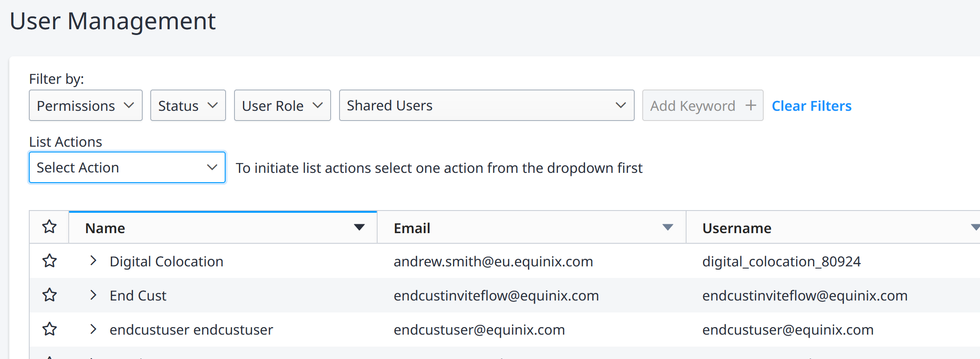Expand the endcustuser endcustuser row chevron
This screenshot has height=359, width=980.
click(93, 329)
